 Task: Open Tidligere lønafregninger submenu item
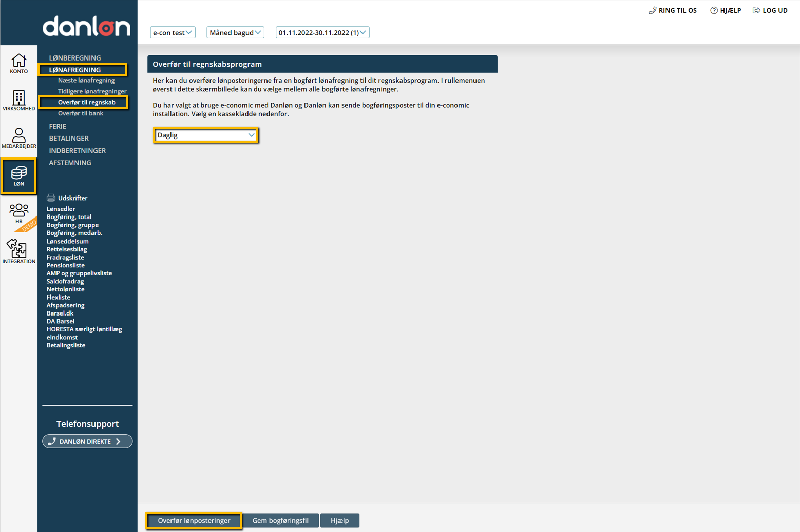click(x=92, y=91)
